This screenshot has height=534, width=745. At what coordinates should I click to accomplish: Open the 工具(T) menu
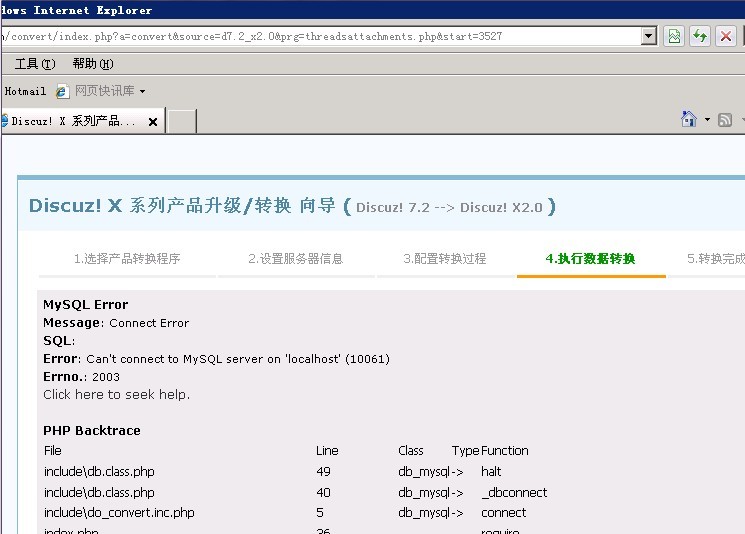[35, 64]
